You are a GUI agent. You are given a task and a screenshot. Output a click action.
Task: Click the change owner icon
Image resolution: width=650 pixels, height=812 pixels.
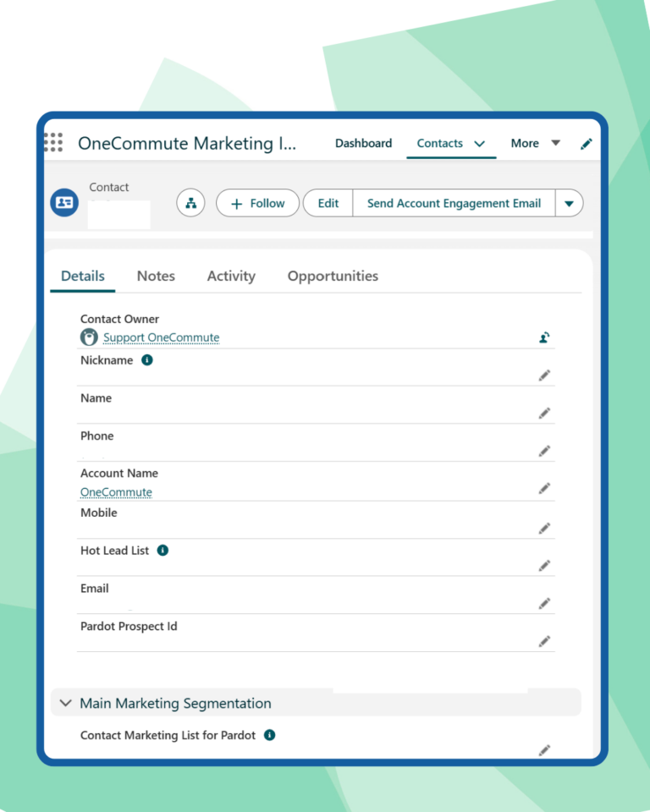tap(544, 337)
